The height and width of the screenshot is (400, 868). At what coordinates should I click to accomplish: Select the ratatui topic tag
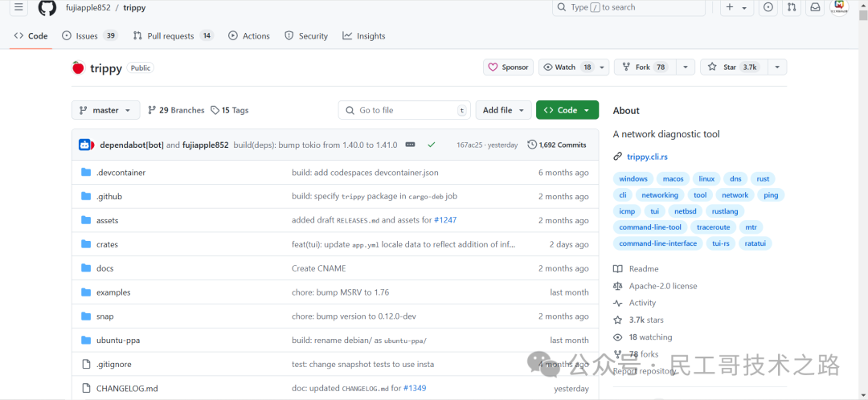pyautogui.click(x=755, y=243)
